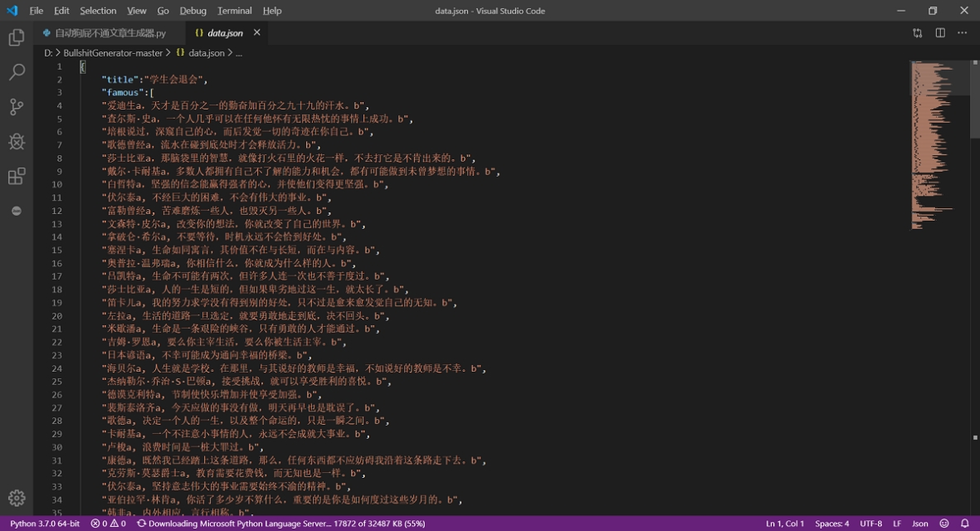Click the Downloading Python Language Server status
Screen dimensions: 980x531
point(281,524)
